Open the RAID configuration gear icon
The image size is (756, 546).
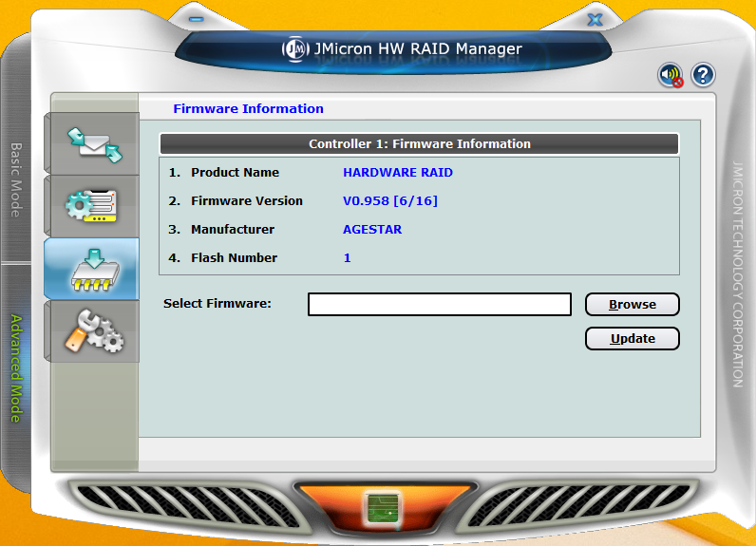(91, 206)
